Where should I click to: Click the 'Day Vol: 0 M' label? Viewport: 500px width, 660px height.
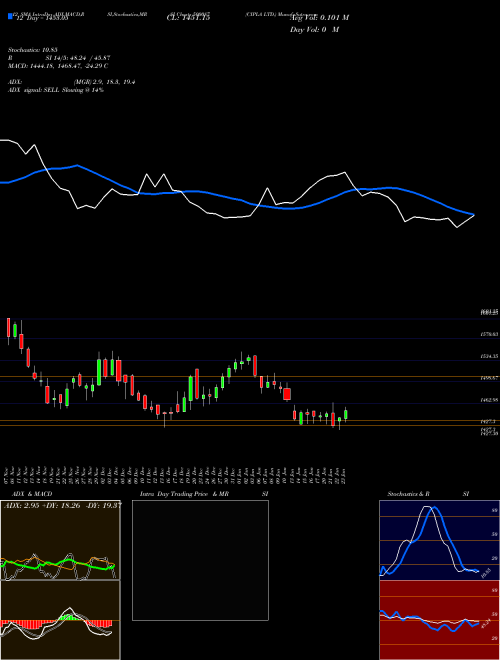pyautogui.click(x=314, y=29)
